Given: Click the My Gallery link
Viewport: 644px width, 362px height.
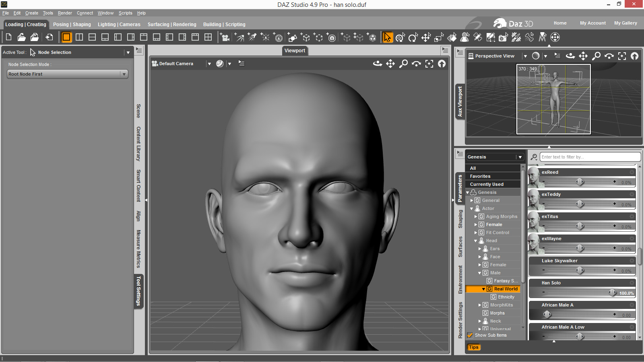Looking at the screenshot, I should 625,23.
